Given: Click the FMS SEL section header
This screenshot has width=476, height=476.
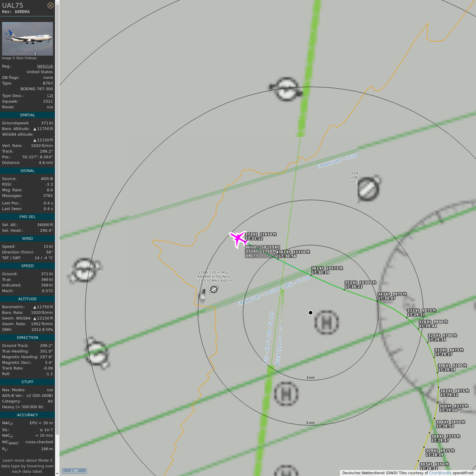Looking at the screenshot, I should click(x=27, y=217).
